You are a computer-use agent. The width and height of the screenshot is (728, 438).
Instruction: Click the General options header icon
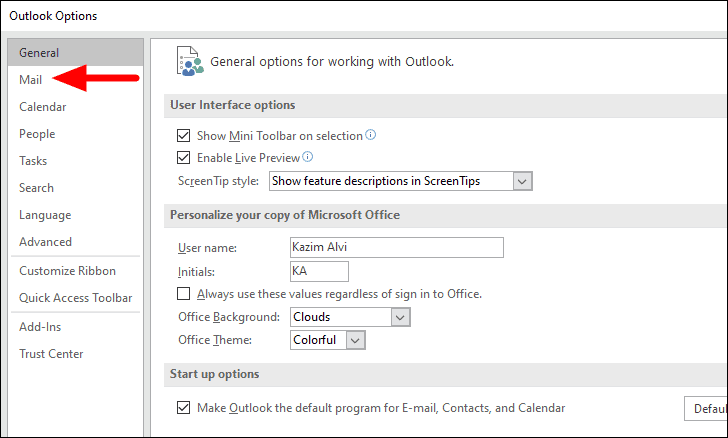click(x=187, y=59)
